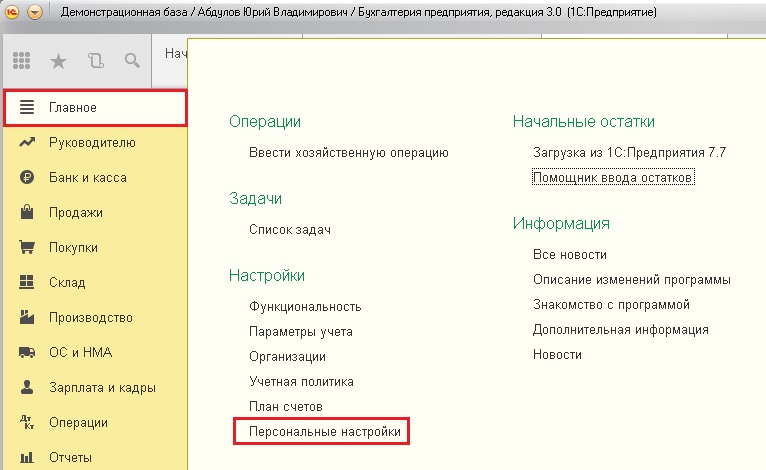Click the Начальные остатки heading
766x470 pixels.
click(584, 121)
